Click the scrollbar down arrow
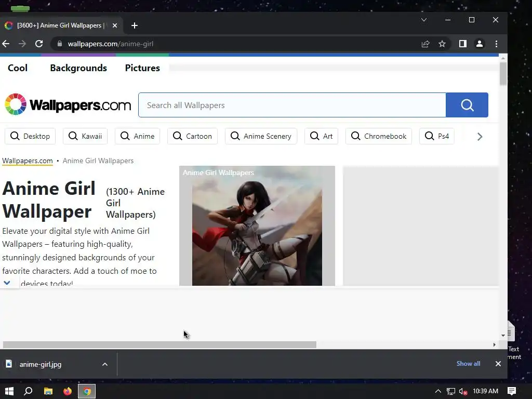Image resolution: width=532 pixels, height=399 pixels. (503, 335)
